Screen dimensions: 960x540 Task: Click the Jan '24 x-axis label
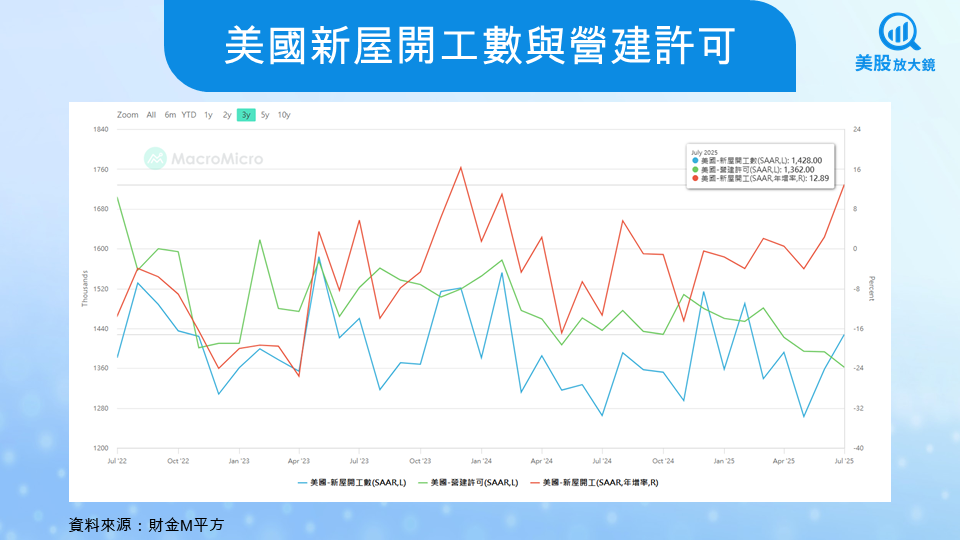(x=481, y=461)
